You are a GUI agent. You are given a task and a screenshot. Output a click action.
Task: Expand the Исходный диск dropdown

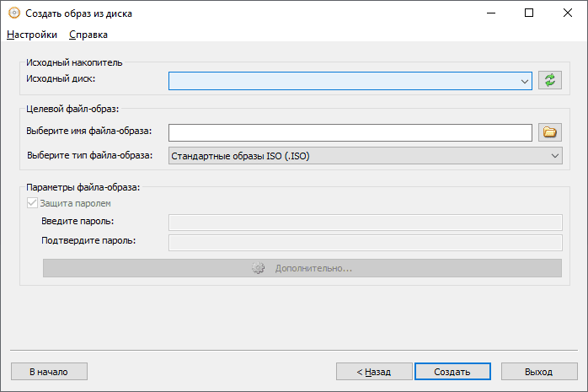(x=524, y=81)
